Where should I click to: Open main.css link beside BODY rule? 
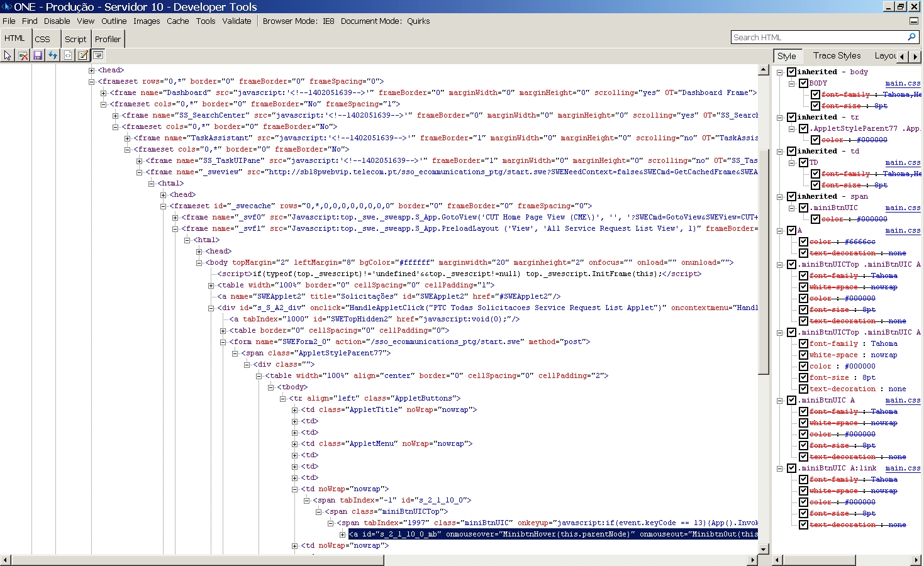click(903, 83)
